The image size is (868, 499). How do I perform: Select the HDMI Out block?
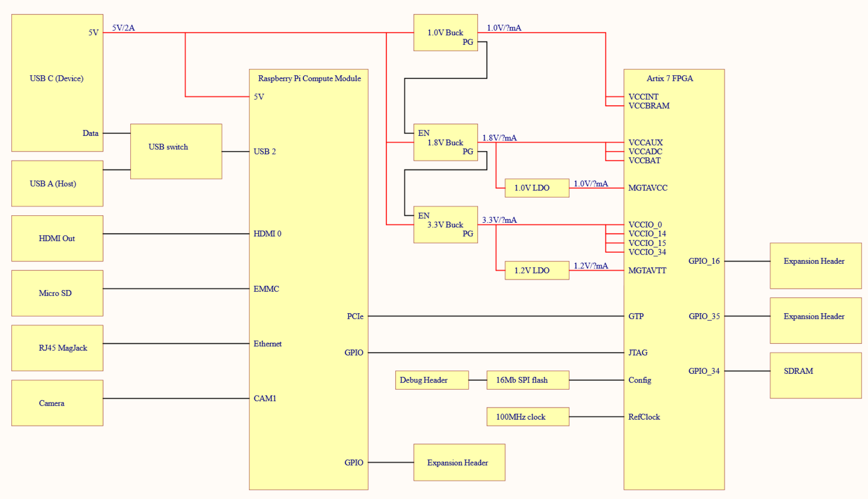(57, 238)
